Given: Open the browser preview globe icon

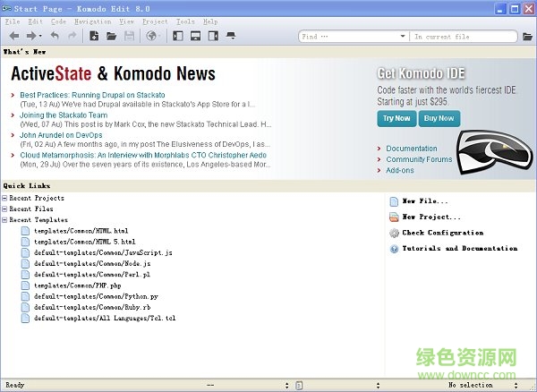Looking at the screenshot, I should coord(151,36).
